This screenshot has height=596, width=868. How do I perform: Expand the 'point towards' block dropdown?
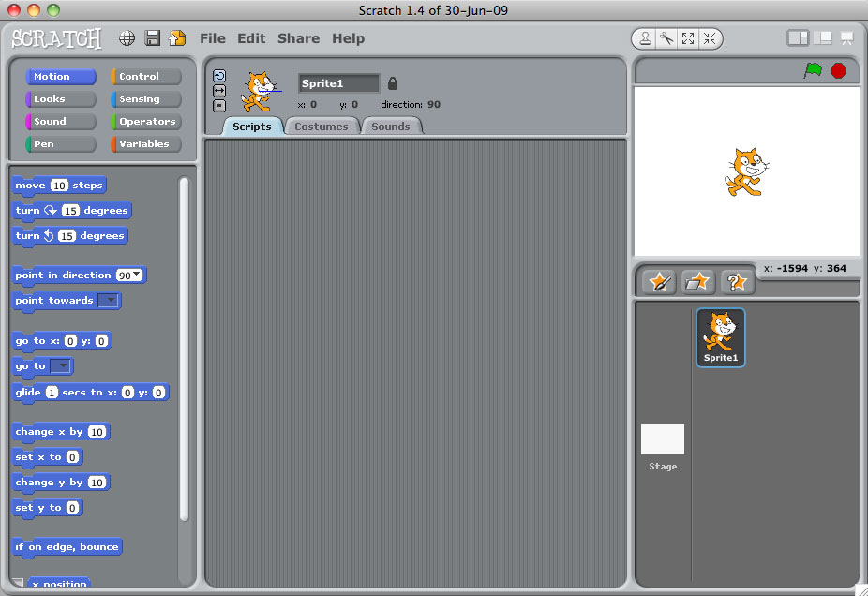(x=109, y=301)
